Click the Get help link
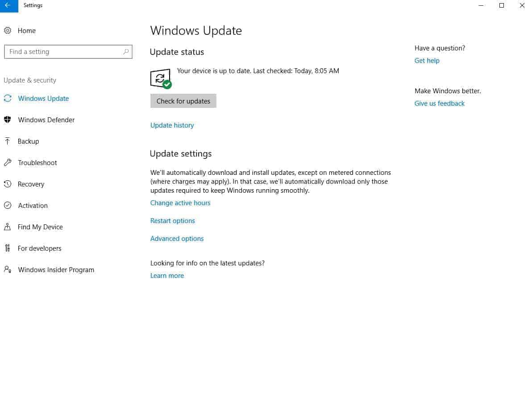532x414 pixels. pyautogui.click(x=427, y=60)
